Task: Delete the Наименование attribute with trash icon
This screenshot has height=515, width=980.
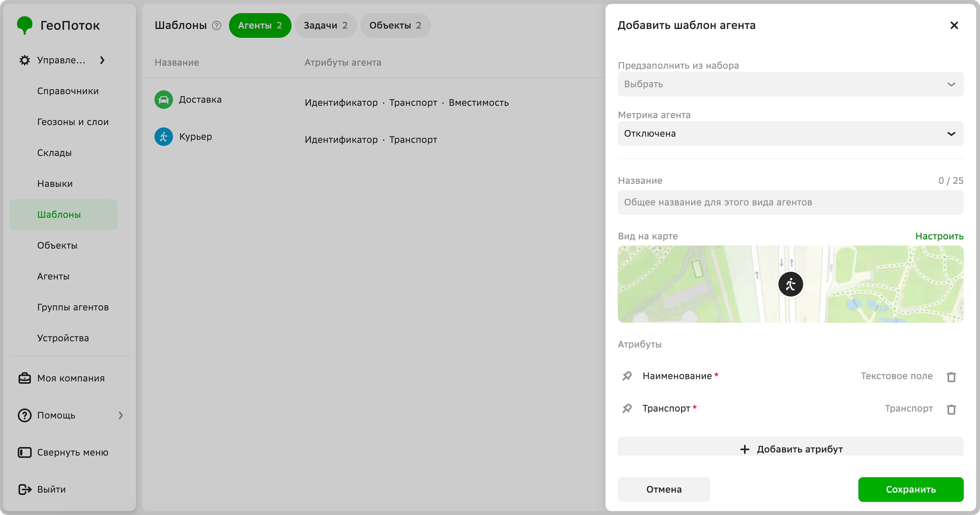Action: tap(951, 377)
